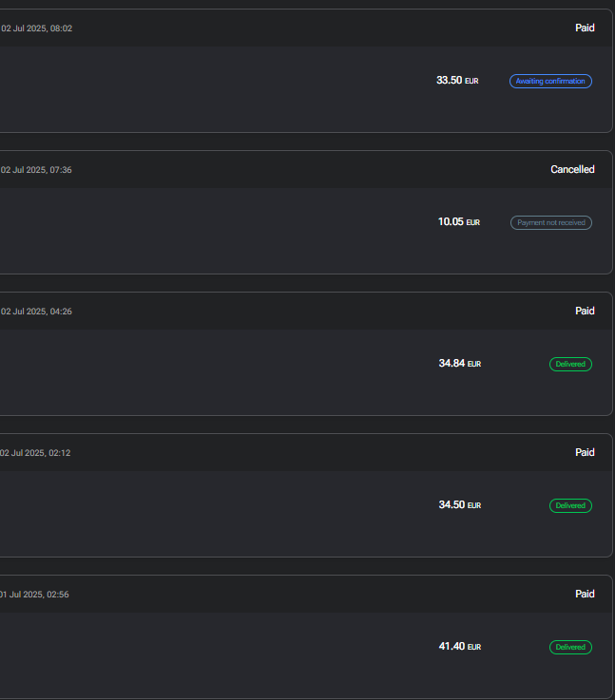Click the 41.40 EUR order total
The image size is (615, 700).
[x=459, y=647]
